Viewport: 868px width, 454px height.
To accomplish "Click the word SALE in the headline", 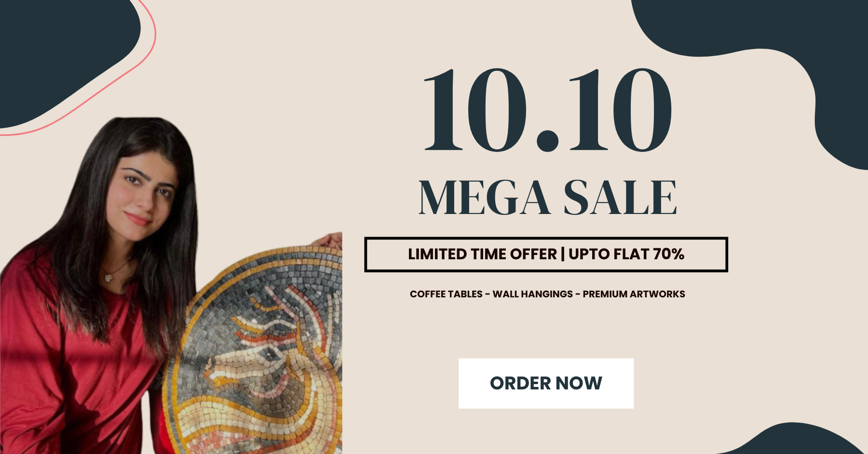I will tap(620, 198).
